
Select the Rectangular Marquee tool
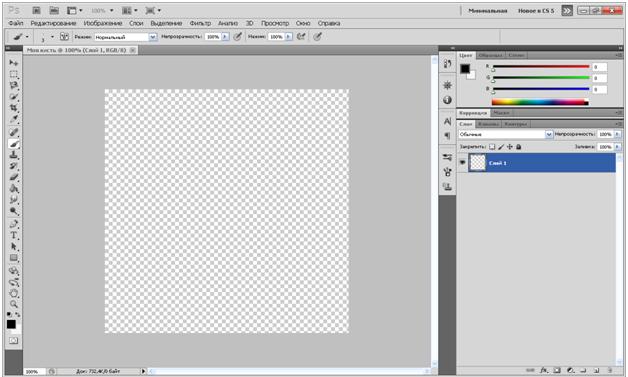[x=14, y=74]
